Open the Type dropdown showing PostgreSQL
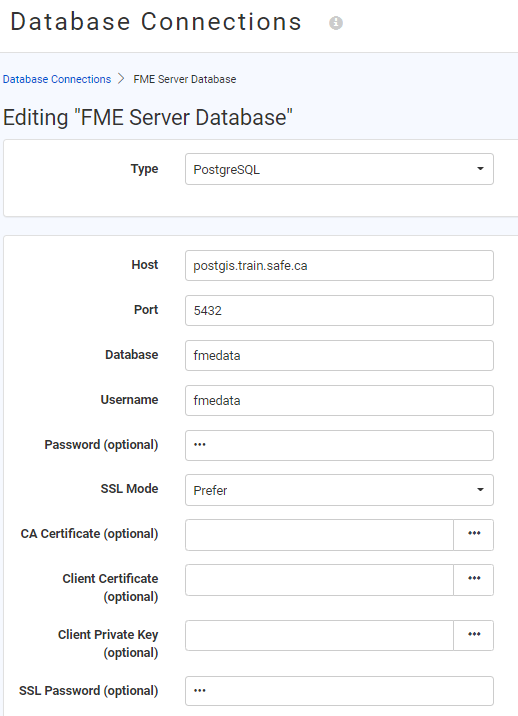This screenshot has width=518, height=716. coord(339,169)
